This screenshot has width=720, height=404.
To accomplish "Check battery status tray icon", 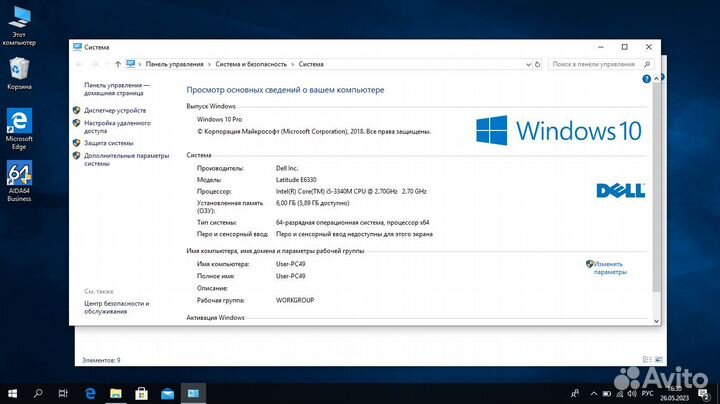I will click(607, 393).
